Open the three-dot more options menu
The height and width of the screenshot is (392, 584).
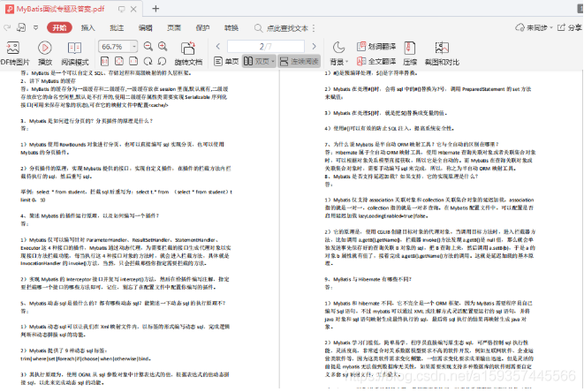point(314,28)
